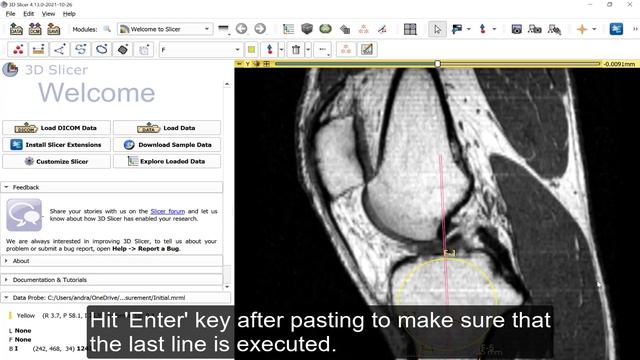Screen dimensions: 640x360
Task: Open the Models module icon
Action: coord(345,29)
